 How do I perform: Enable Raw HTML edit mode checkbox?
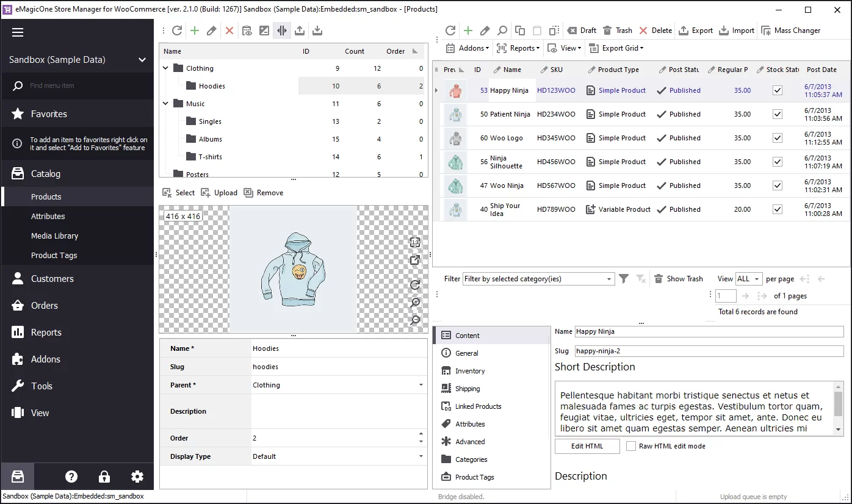point(631,446)
